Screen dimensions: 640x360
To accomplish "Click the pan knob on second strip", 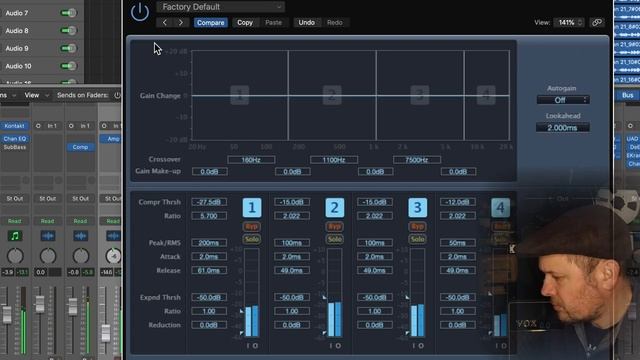I will [x=48, y=256].
